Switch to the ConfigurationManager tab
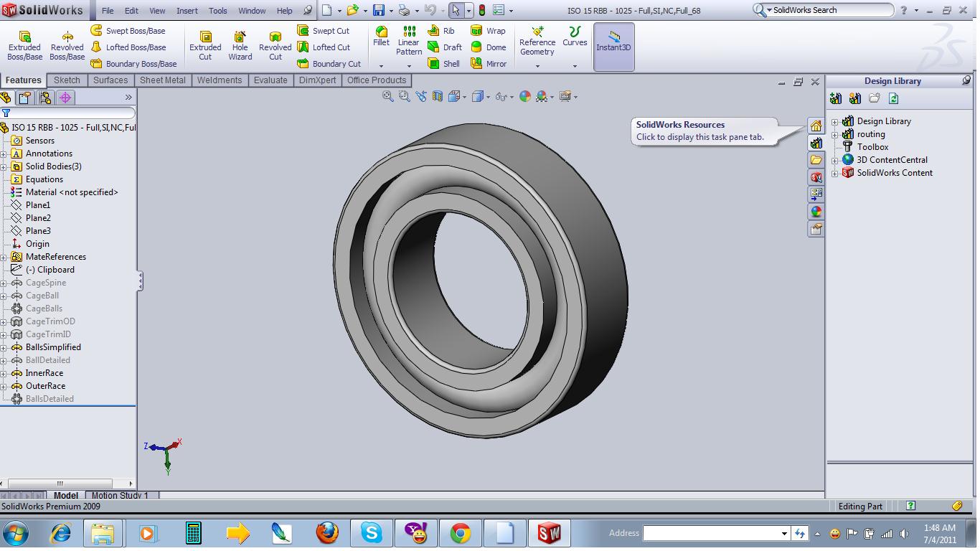This screenshot has height=551, width=980. tap(45, 98)
